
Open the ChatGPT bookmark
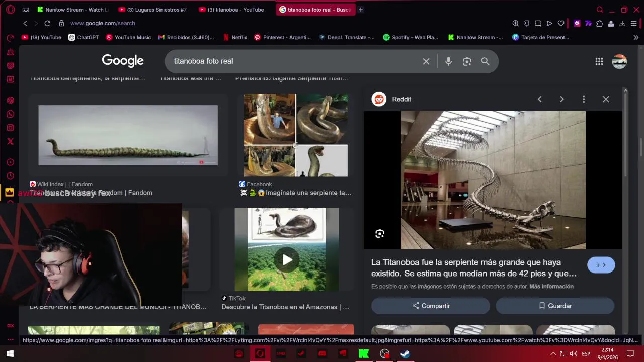(x=84, y=37)
